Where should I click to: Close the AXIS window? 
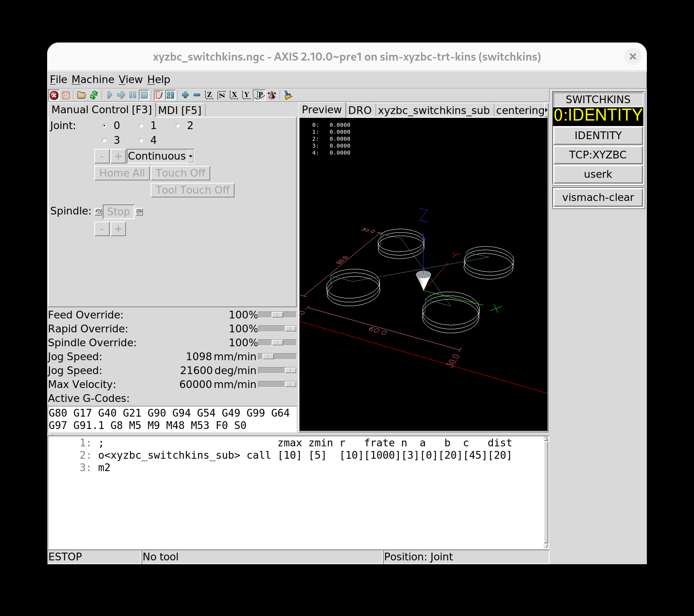(x=633, y=57)
